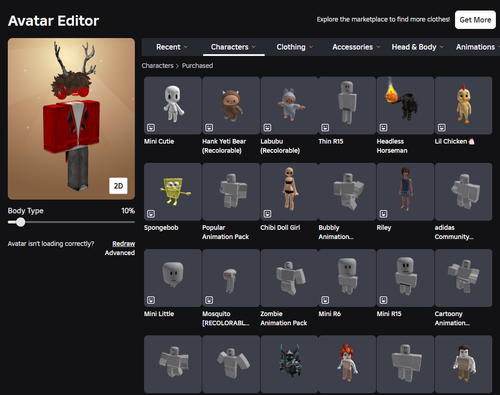Select the Mini Cutie character thumbnail

tap(173, 105)
